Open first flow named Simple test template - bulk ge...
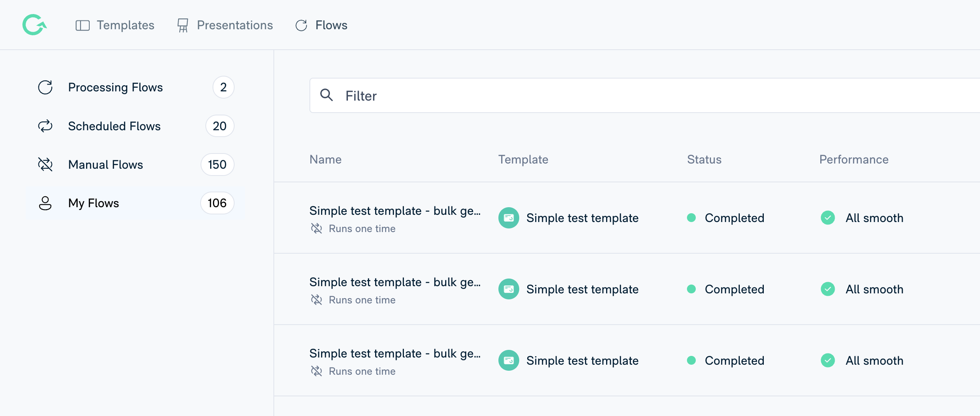980x416 pixels. pos(395,211)
